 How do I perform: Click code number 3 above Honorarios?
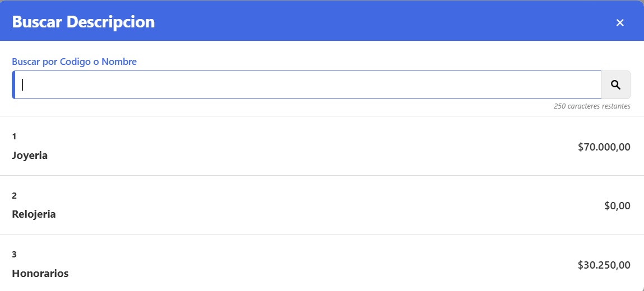(x=14, y=254)
